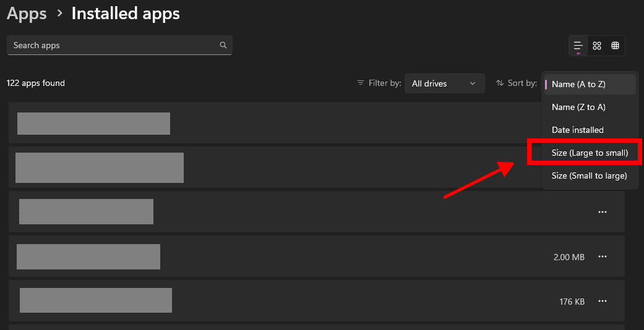Open three-dot menu for the 176 KB app
This screenshot has width=644, height=330.
coord(602,301)
